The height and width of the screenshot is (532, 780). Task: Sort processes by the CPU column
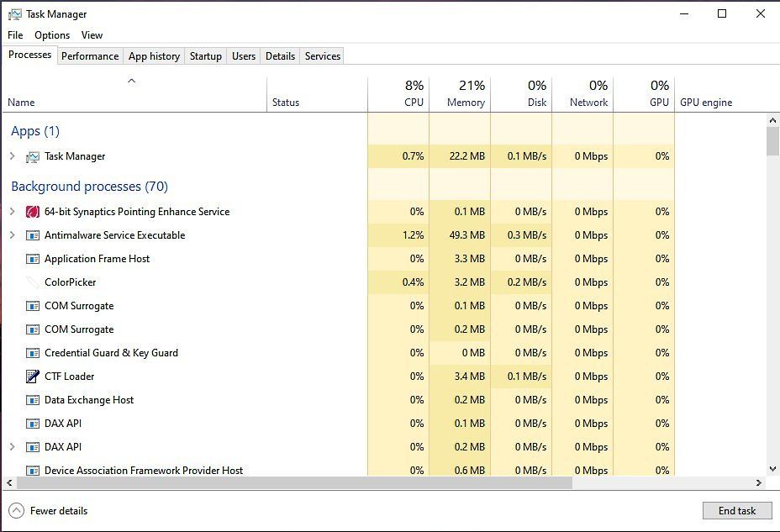[398, 92]
